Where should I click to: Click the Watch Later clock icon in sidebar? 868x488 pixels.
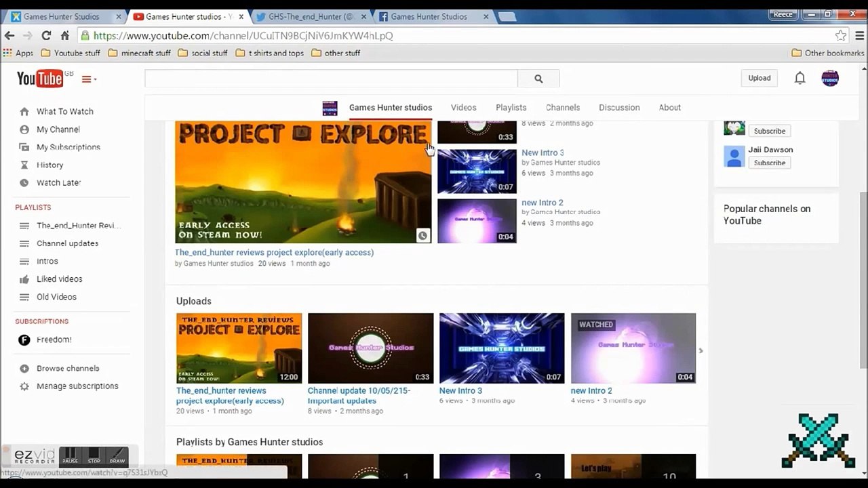click(x=24, y=182)
